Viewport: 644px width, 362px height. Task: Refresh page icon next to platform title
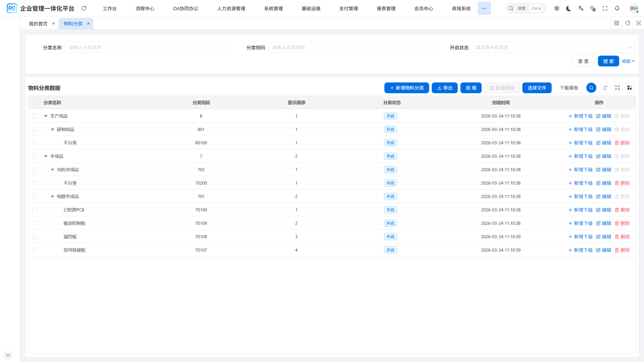(x=84, y=8)
